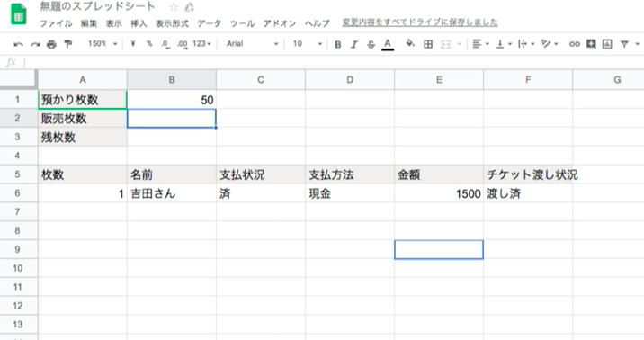Insert a comment with the toolbar icon
Viewport: 644px width, 340px height.
click(x=591, y=44)
